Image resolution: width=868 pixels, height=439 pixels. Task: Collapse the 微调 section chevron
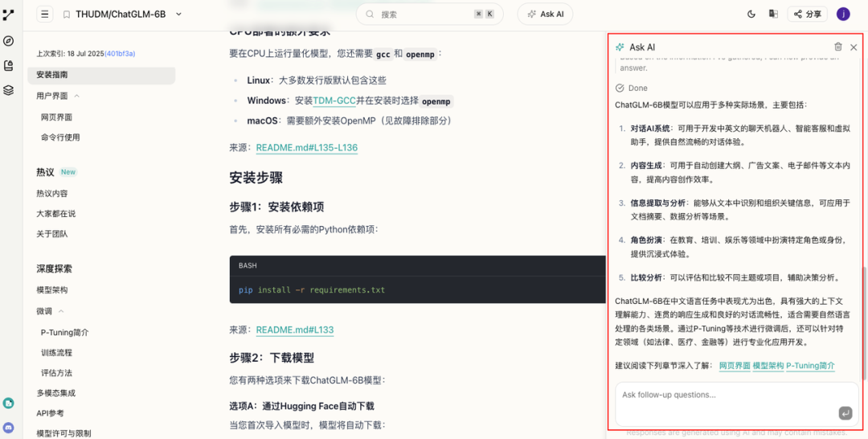(x=61, y=311)
